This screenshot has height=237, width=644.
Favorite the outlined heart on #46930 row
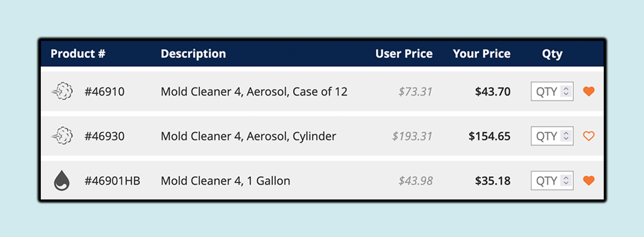point(589,136)
